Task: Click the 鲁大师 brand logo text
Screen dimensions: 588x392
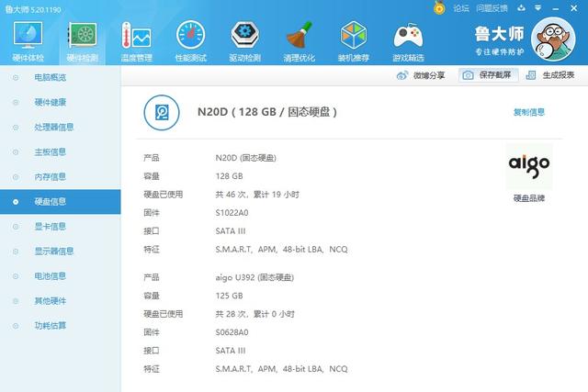Action: [499, 35]
